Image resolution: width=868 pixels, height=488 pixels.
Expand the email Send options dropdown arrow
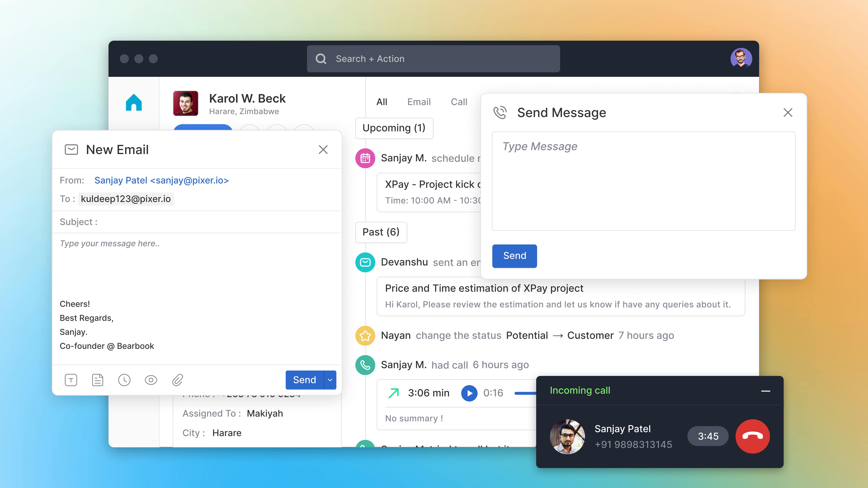(x=330, y=380)
